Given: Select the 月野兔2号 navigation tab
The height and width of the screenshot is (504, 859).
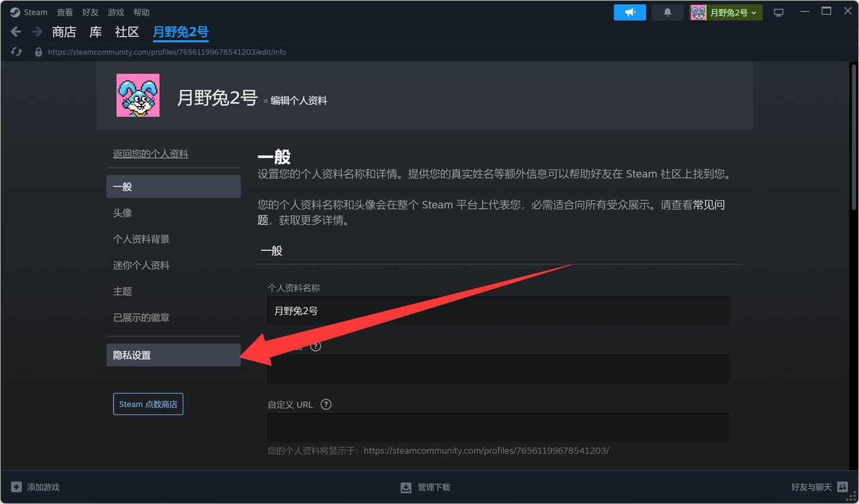Looking at the screenshot, I should click(180, 32).
